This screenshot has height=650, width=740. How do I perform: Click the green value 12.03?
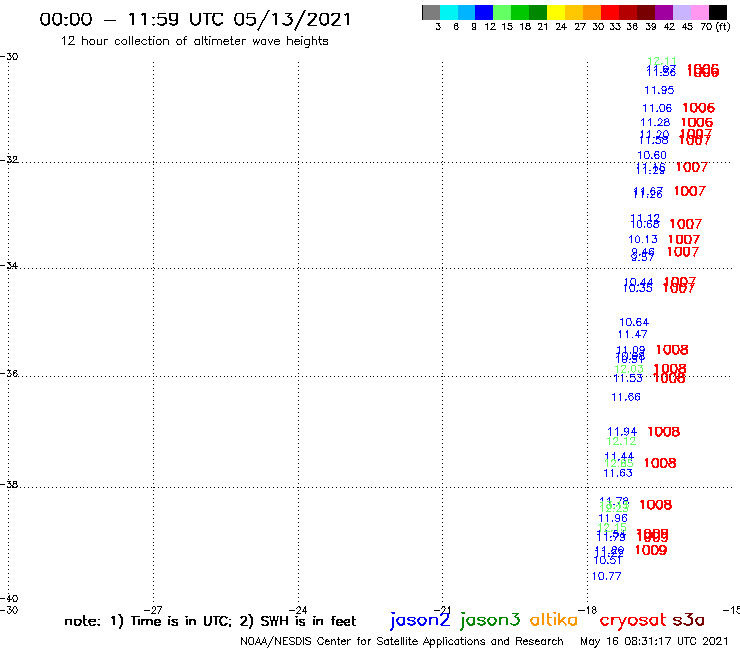tap(629, 369)
